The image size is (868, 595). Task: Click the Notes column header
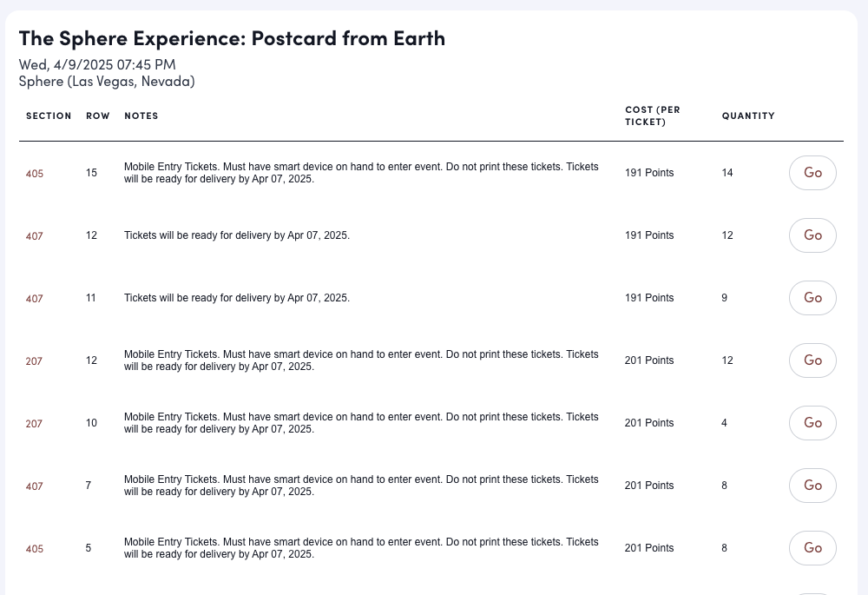[x=141, y=116]
